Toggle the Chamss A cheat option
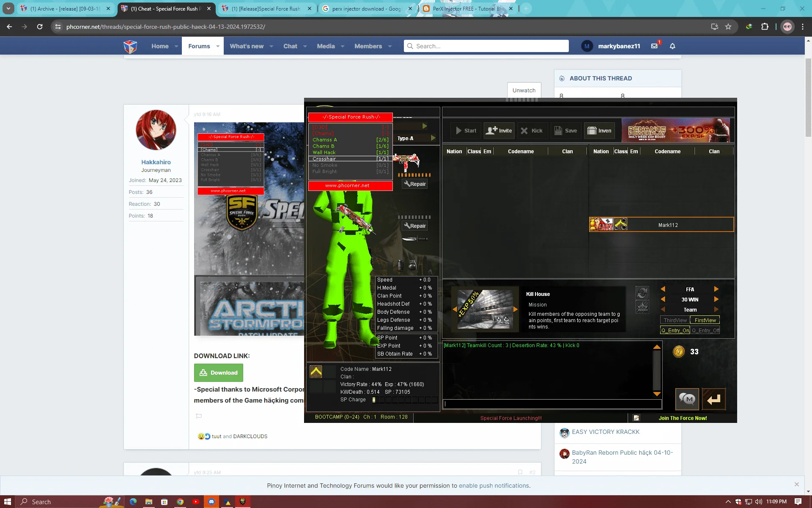The height and width of the screenshot is (508, 812). pyautogui.click(x=350, y=140)
